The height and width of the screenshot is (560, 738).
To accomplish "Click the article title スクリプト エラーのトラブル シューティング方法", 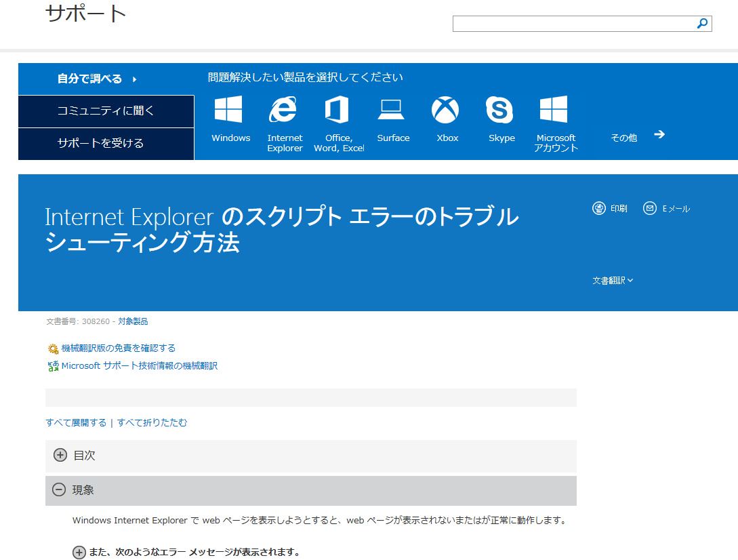I will [282, 229].
